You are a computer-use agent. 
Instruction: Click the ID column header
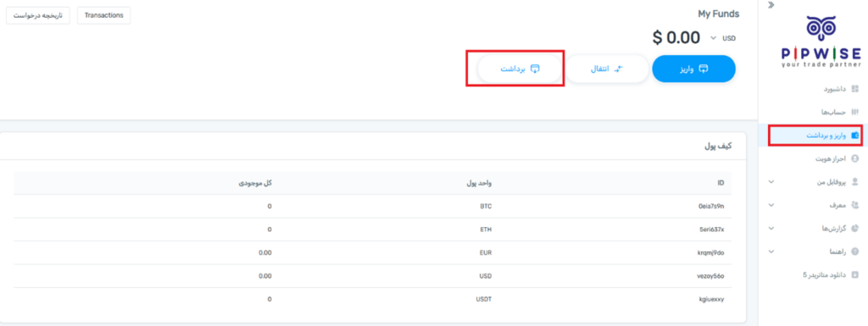(721, 183)
